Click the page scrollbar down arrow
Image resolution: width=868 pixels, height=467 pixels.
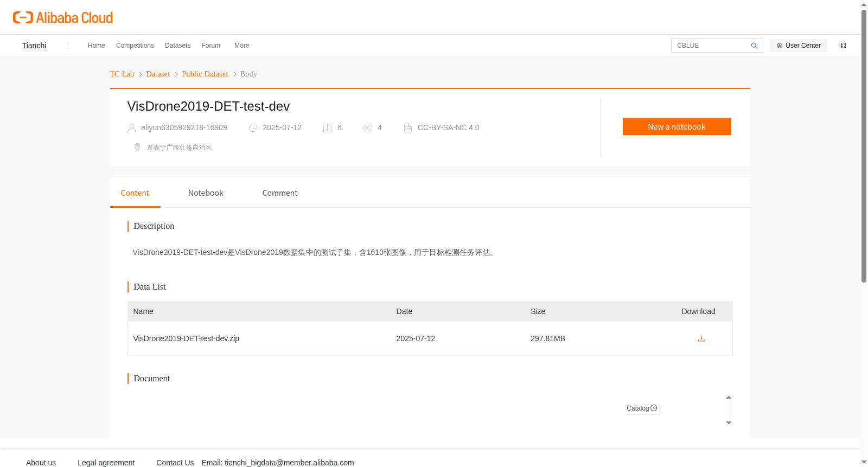[864, 462]
